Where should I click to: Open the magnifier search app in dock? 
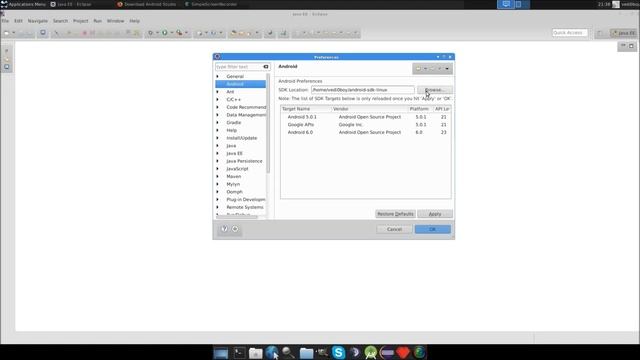288,353
